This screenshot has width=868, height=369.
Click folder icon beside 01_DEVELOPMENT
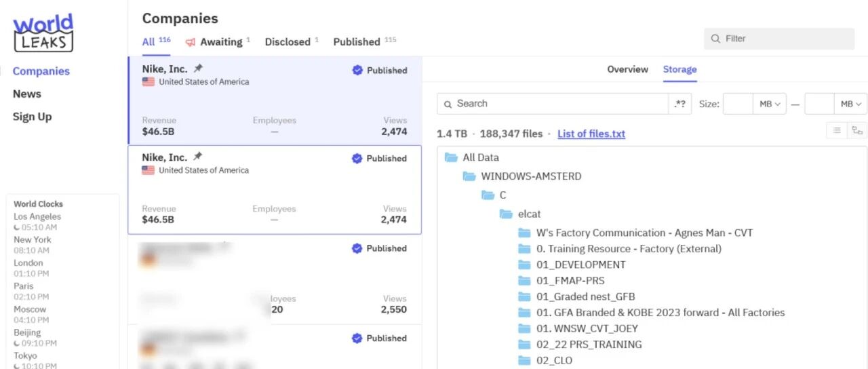click(524, 265)
